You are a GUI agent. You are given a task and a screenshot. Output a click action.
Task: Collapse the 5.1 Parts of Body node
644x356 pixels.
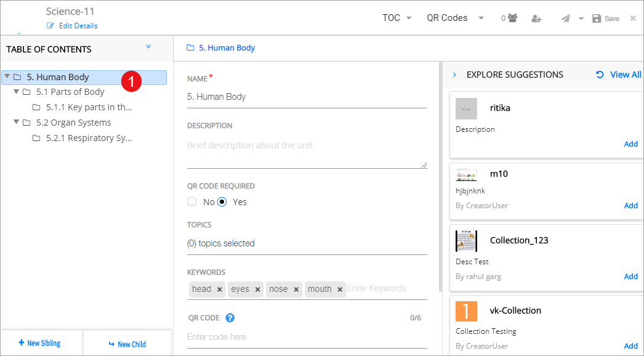[x=17, y=92]
